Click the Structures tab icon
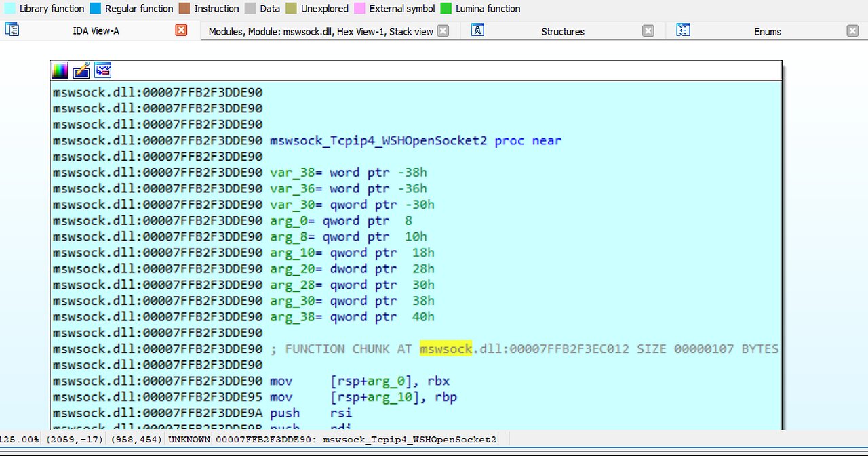 click(x=477, y=30)
